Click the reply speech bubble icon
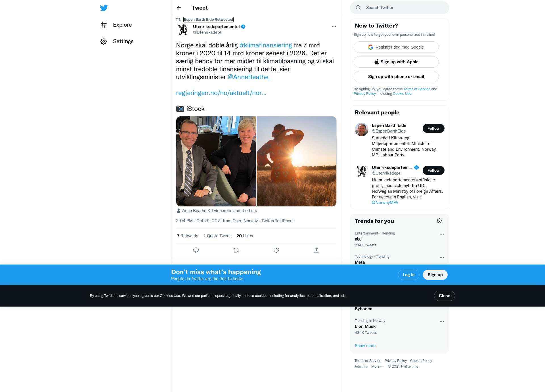 [196, 250]
